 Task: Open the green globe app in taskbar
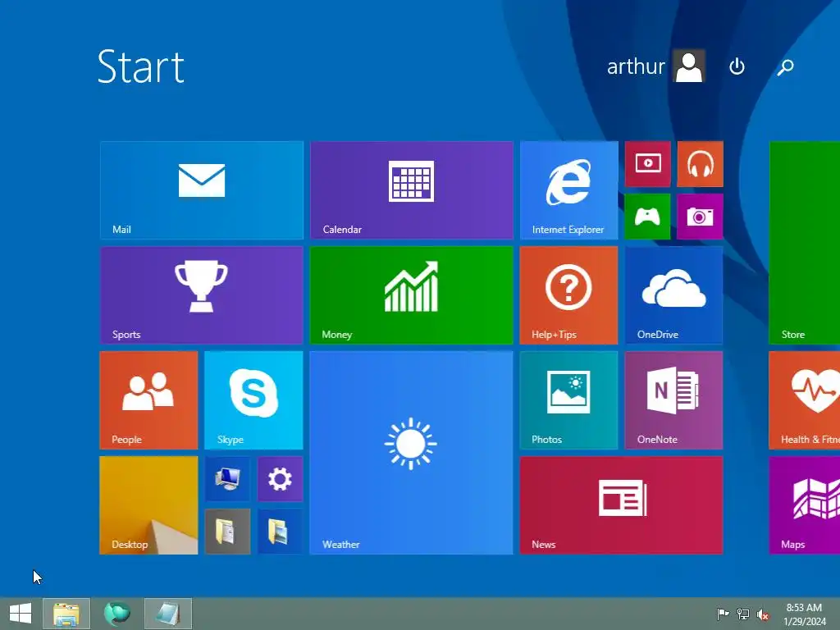click(x=116, y=614)
